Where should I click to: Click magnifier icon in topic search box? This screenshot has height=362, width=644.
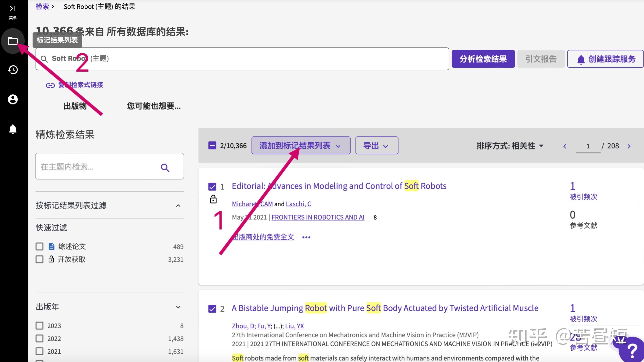(165, 168)
